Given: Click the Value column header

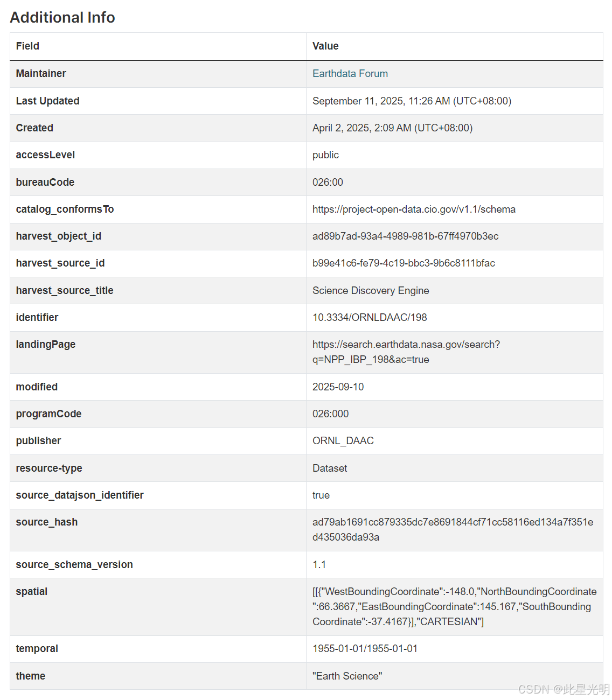Looking at the screenshot, I should coord(325,46).
